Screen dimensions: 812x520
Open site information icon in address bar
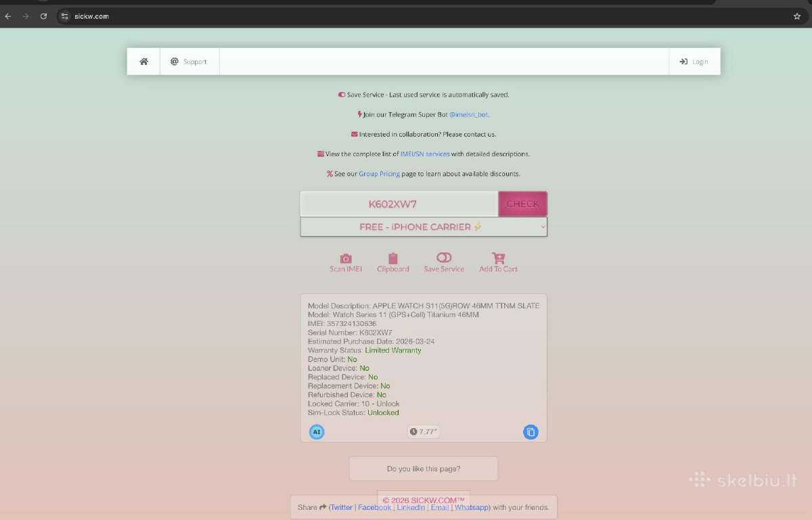[x=65, y=16]
